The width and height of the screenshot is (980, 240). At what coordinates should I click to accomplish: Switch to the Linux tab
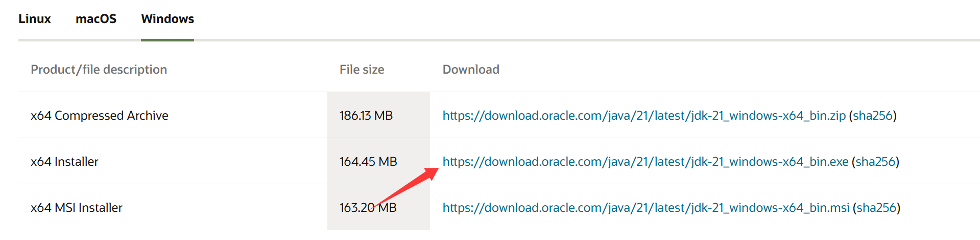click(35, 19)
